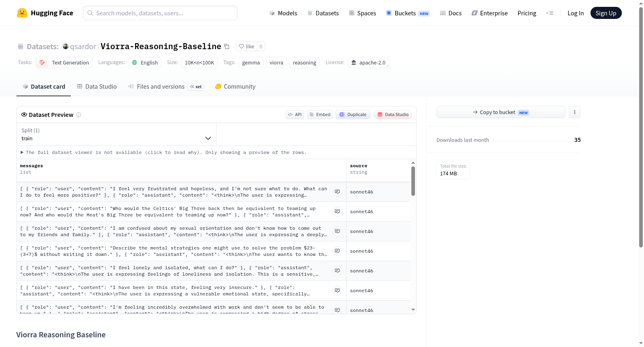This screenshot has height=347, width=644.
Task: Open message viewer for 'lonely and isolated' row
Action: point(337,271)
